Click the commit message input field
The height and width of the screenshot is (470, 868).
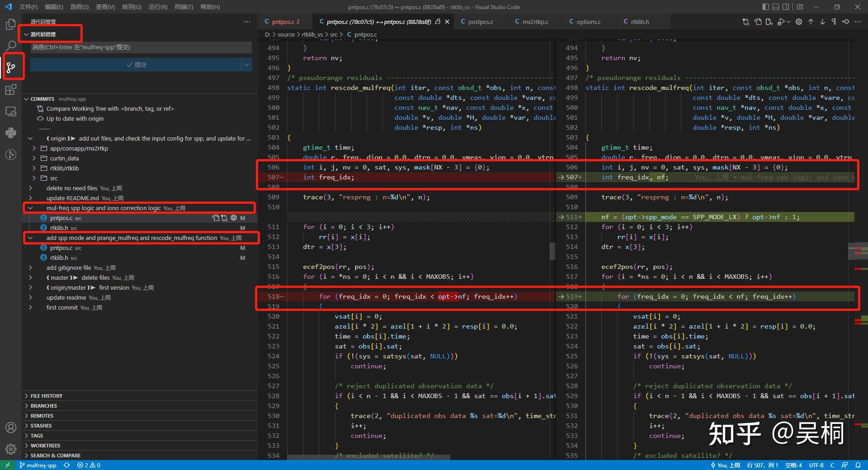pos(141,47)
